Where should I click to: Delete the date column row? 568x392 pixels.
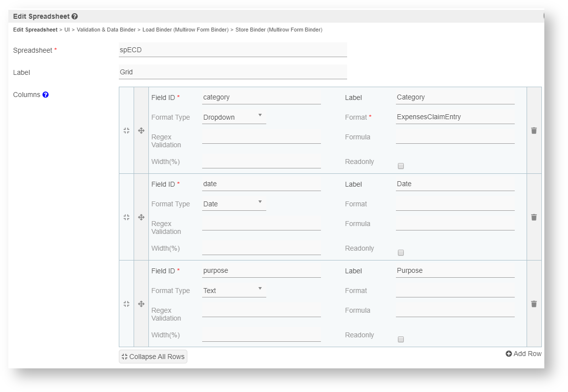(x=533, y=217)
